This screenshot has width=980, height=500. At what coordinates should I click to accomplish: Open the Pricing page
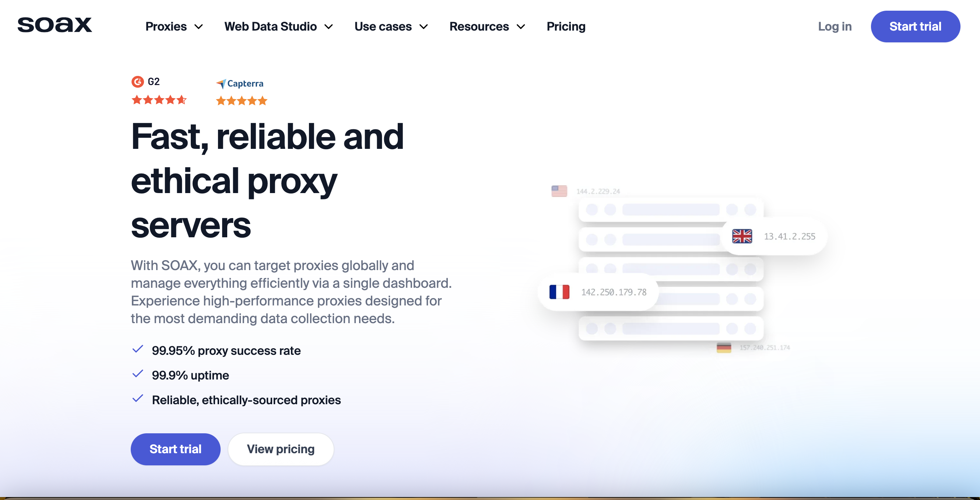[x=566, y=26]
